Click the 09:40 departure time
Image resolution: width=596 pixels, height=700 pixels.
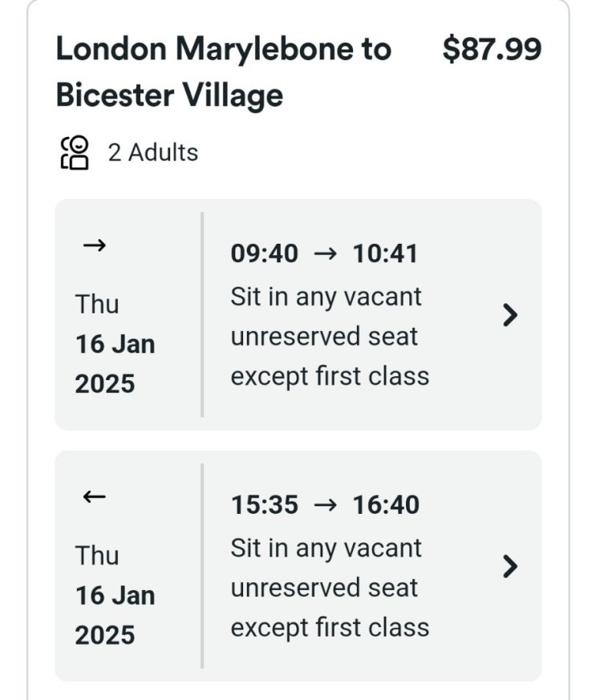tap(264, 254)
